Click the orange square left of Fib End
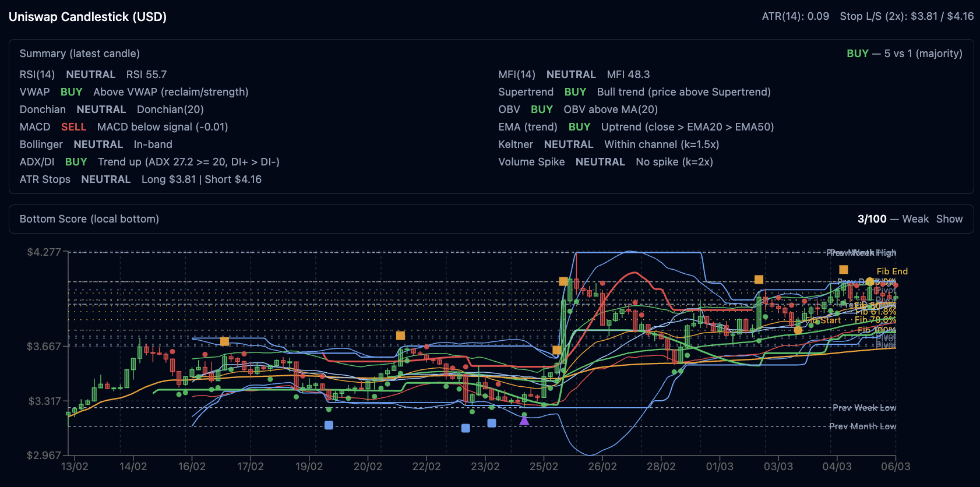This screenshot has width=980, height=487. 843,270
